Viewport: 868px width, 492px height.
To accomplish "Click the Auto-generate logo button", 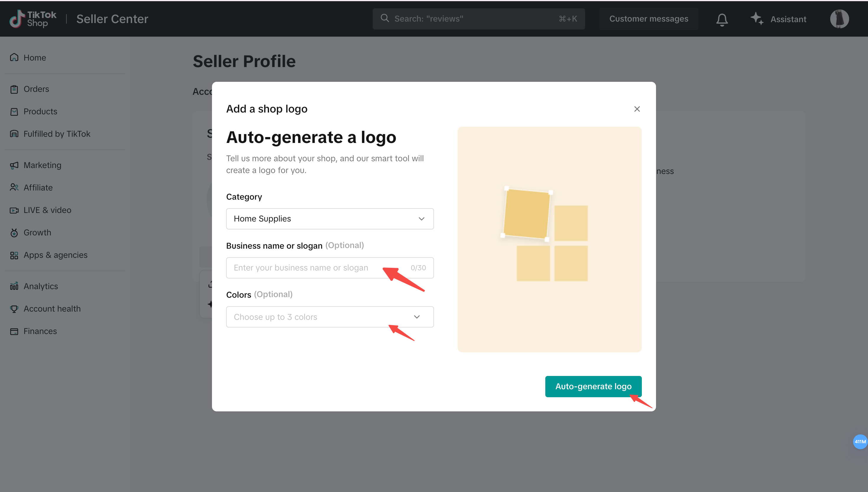I will point(593,386).
